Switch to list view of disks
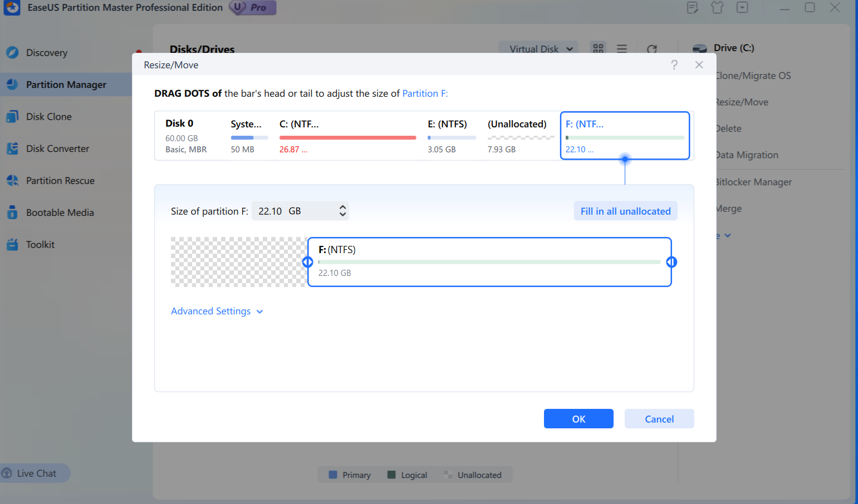The image size is (858, 504). (x=622, y=49)
